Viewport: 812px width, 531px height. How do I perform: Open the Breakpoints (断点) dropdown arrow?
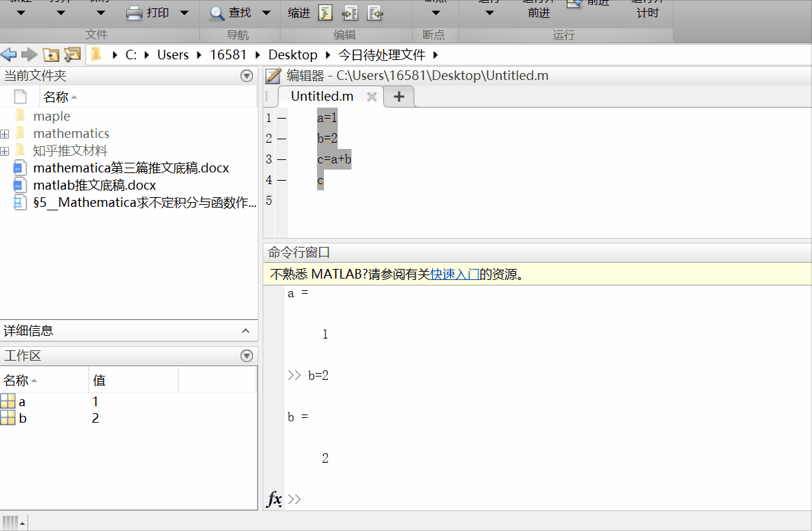[x=434, y=12]
